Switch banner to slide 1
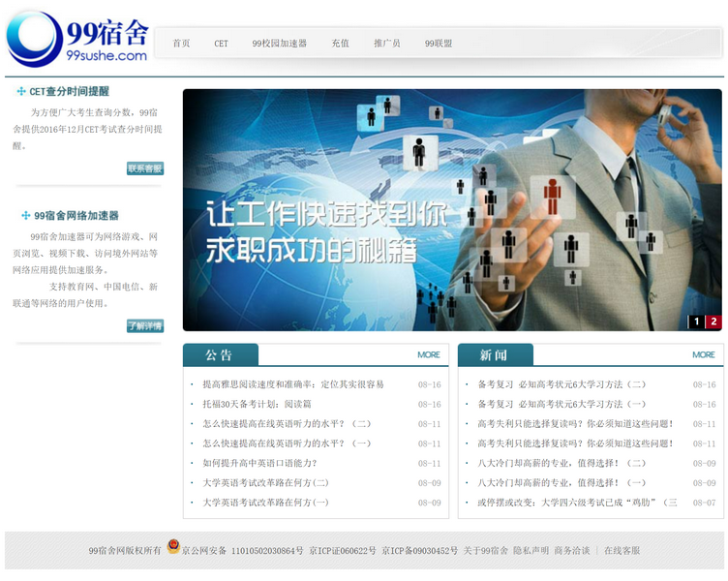Image resolution: width=728 pixels, height=581 pixels. coord(696,321)
